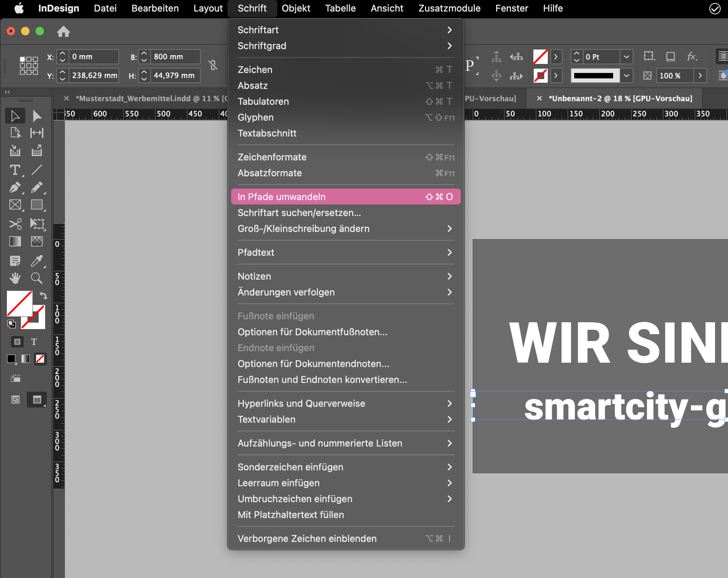Click the X position field
This screenshot has height=578, width=728.
(x=94, y=57)
